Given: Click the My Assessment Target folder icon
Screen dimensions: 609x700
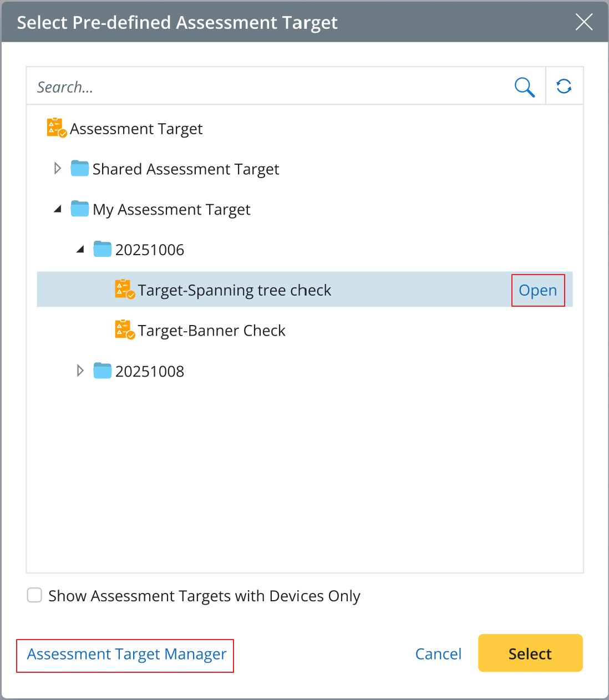Looking at the screenshot, I should tap(80, 209).
